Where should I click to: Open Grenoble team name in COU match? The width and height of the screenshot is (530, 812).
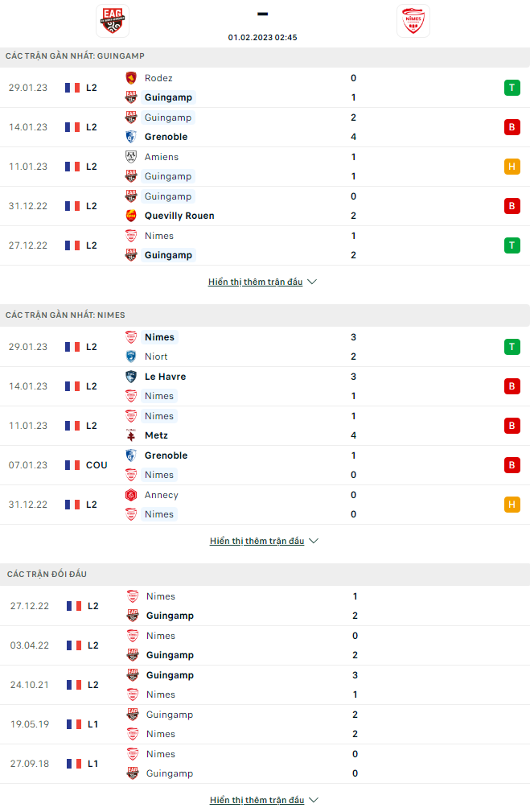(166, 455)
